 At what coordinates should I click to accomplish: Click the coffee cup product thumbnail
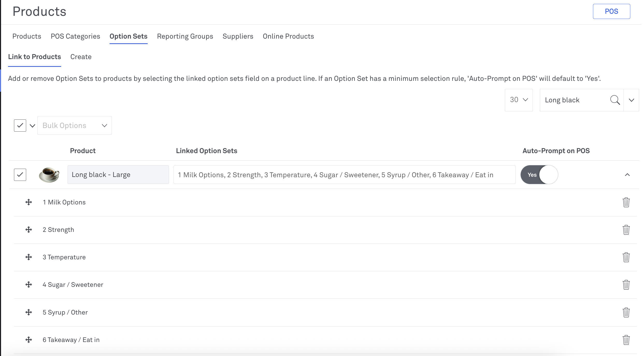(x=49, y=175)
